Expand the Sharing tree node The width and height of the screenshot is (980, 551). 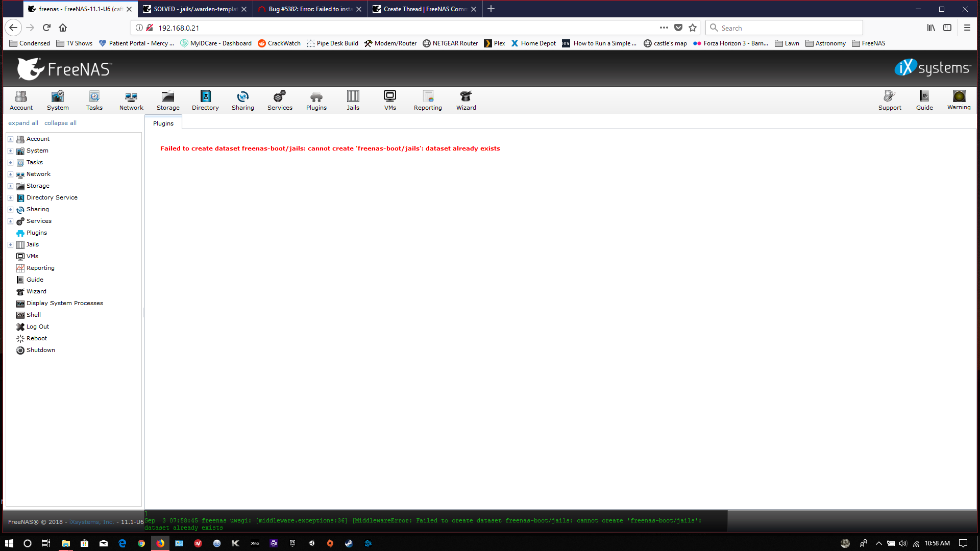click(x=10, y=209)
